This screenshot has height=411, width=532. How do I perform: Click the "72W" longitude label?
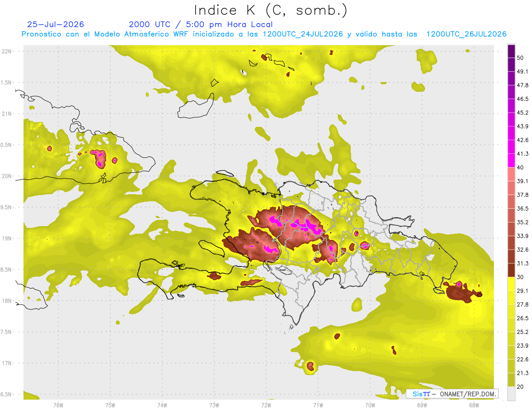(x=266, y=405)
